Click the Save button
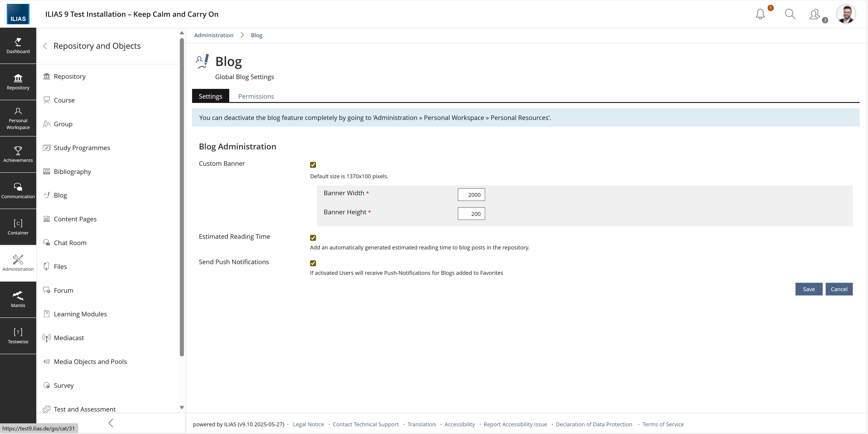 coord(808,289)
